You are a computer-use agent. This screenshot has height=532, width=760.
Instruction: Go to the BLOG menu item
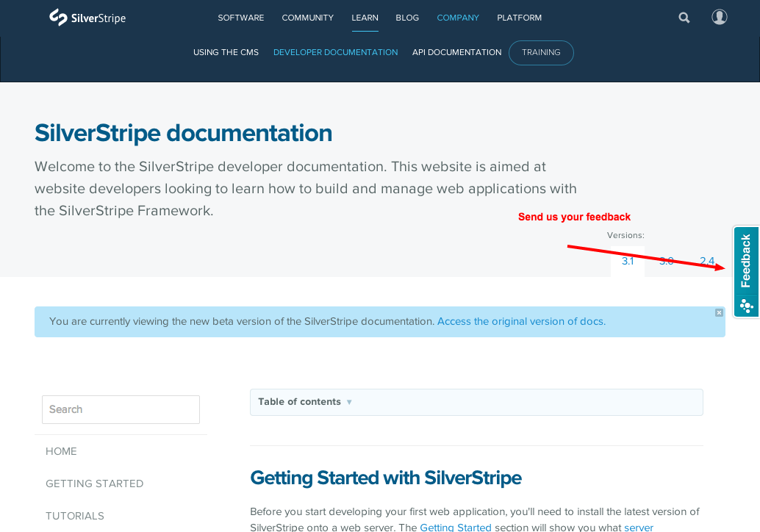click(407, 18)
